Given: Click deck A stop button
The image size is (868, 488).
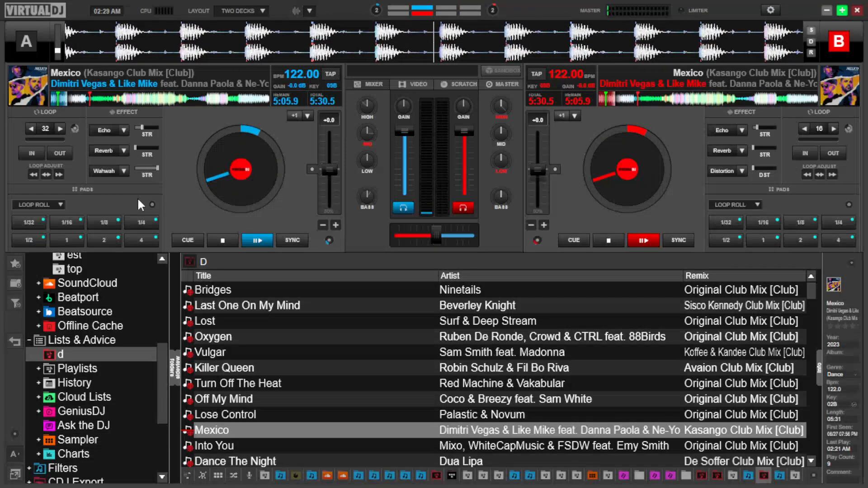Looking at the screenshot, I should pyautogui.click(x=222, y=240).
